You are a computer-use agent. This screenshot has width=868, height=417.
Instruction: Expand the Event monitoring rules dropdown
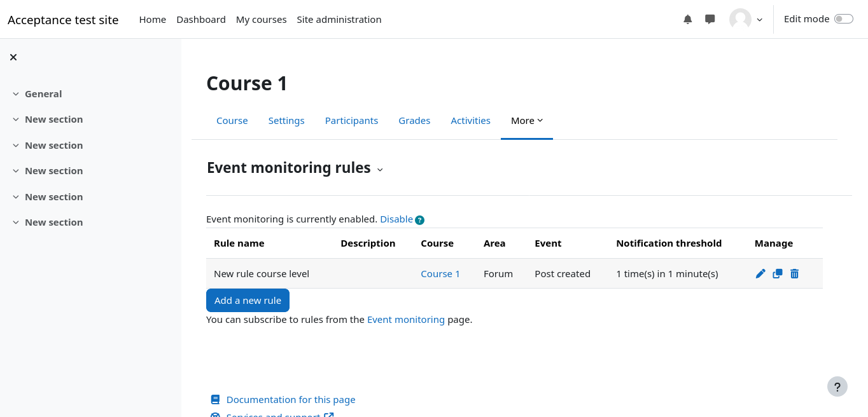tap(380, 169)
